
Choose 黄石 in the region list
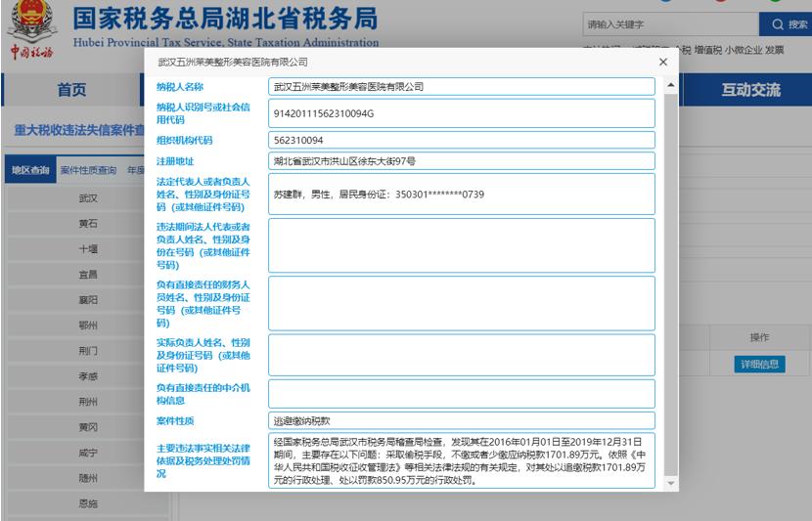click(88, 224)
